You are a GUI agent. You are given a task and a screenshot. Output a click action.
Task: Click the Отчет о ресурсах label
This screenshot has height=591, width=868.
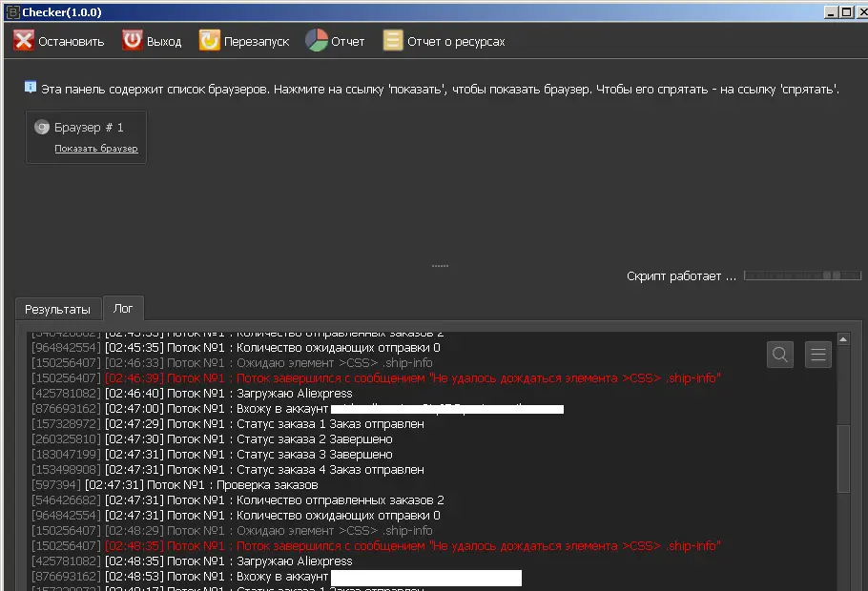(x=456, y=42)
